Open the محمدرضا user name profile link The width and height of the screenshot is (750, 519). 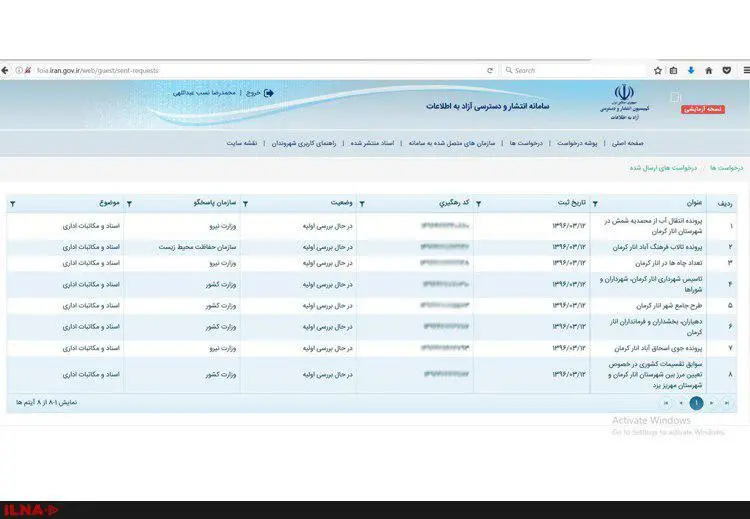tap(204, 93)
